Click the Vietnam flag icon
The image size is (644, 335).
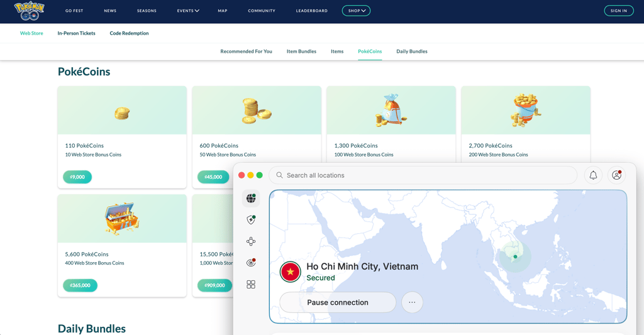pyautogui.click(x=291, y=272)
